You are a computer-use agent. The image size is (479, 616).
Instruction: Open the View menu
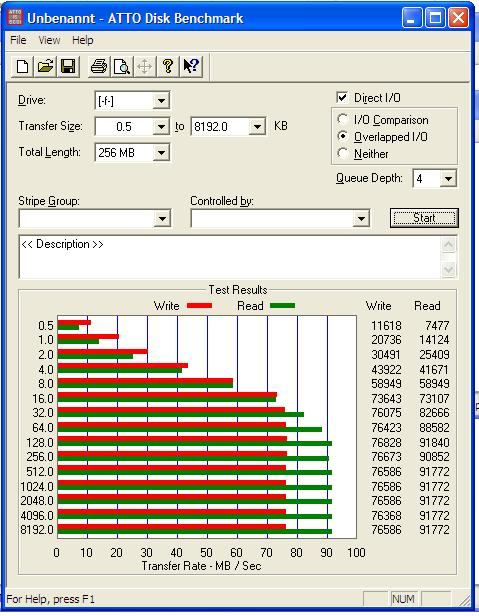pos(50,40)
